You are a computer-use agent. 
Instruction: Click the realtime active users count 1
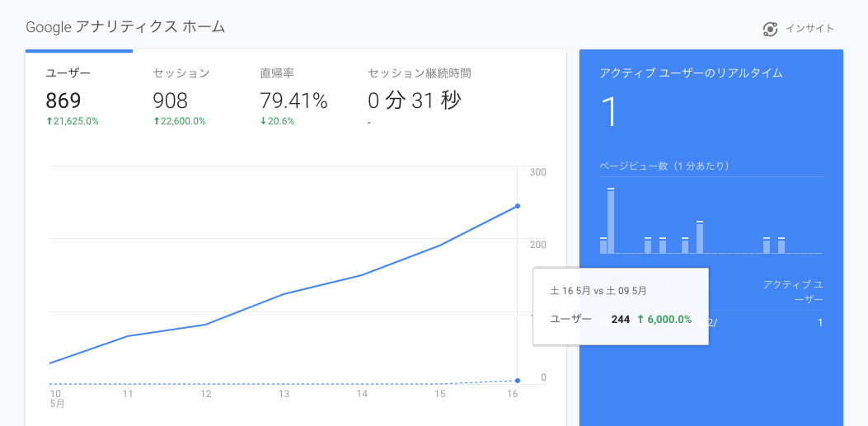click(x=609, y=112)
